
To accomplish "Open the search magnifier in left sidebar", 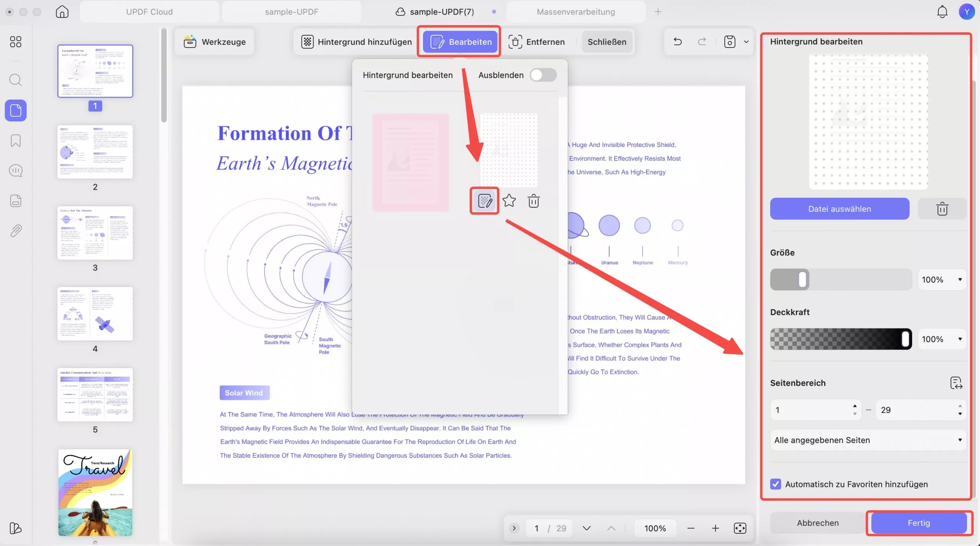I will [x=16, y=80].
